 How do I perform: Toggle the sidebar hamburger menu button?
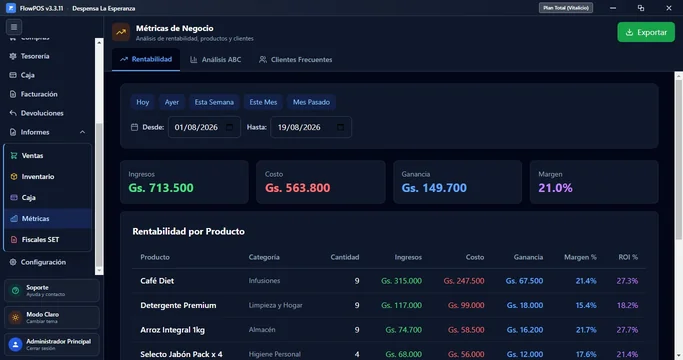pyautogui.click(x=14, y=27)
